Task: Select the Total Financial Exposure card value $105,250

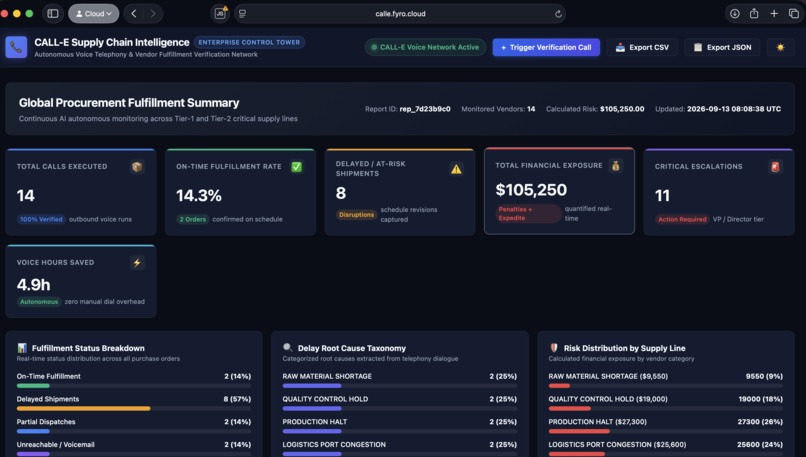Action: [531, 190]
